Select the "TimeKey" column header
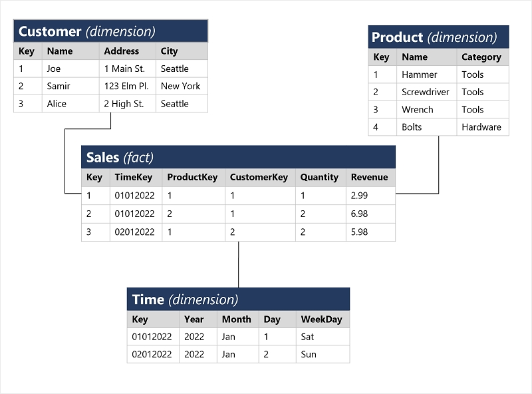532x394 pixels. click(133, 177)
